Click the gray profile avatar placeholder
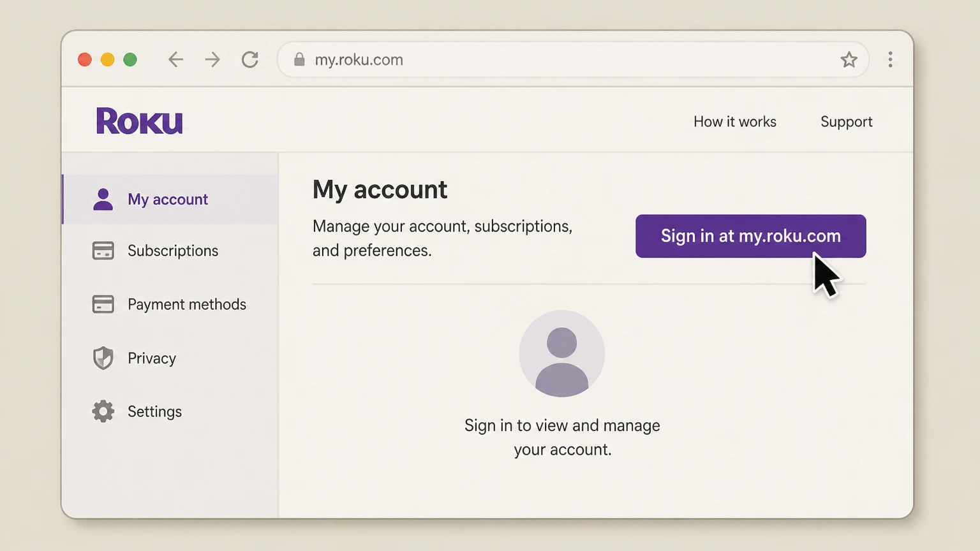 click(561, 353)
